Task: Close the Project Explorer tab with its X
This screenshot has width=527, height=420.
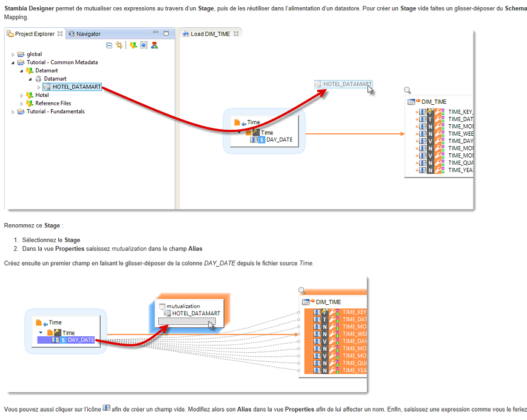Action: point(60,33)
